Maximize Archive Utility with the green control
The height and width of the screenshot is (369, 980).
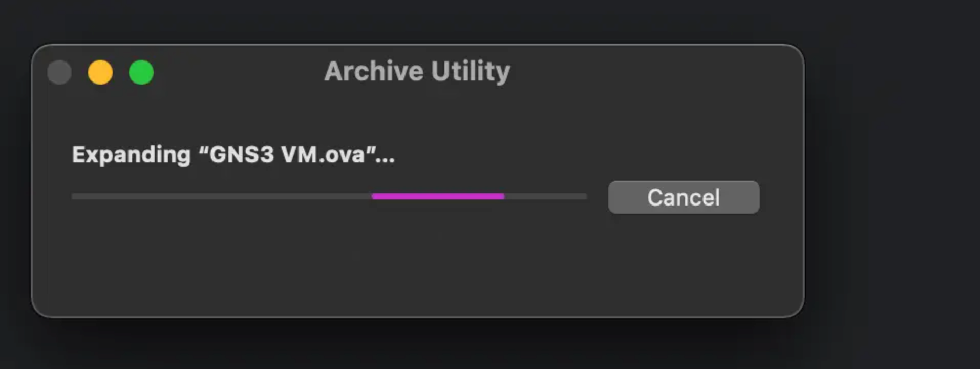click(142, 72)
